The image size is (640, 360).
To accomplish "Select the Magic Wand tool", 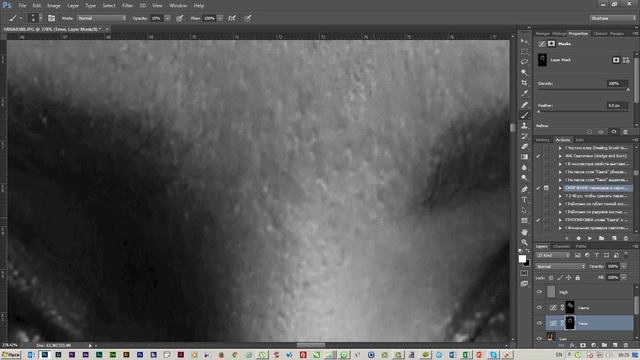I will 524,73.
